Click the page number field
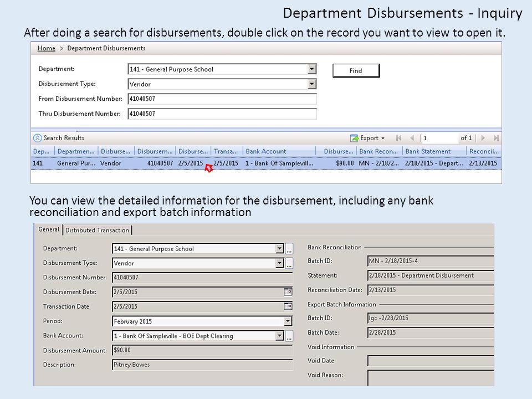The width and height of the screenshot is (532, 399). (x=439, y=138)
